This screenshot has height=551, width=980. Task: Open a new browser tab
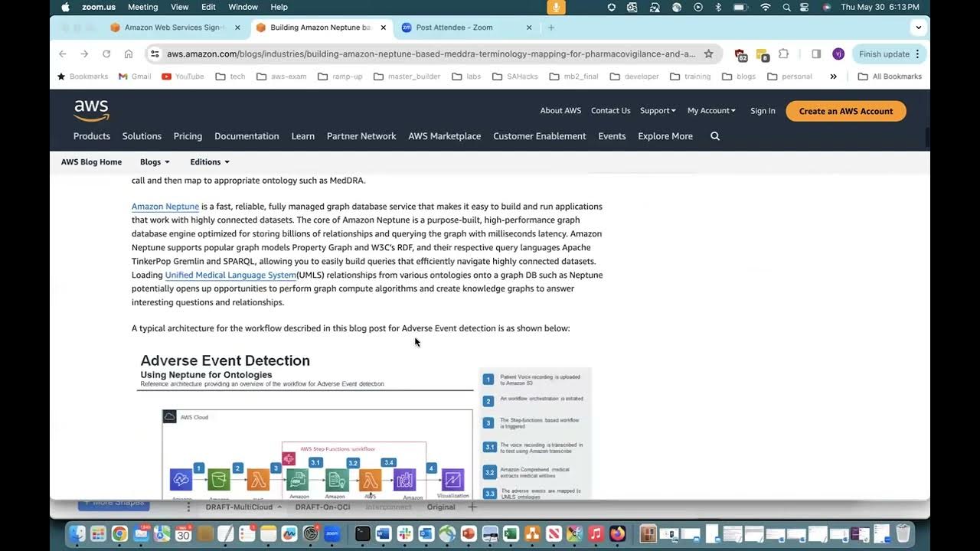click(551, 28)
